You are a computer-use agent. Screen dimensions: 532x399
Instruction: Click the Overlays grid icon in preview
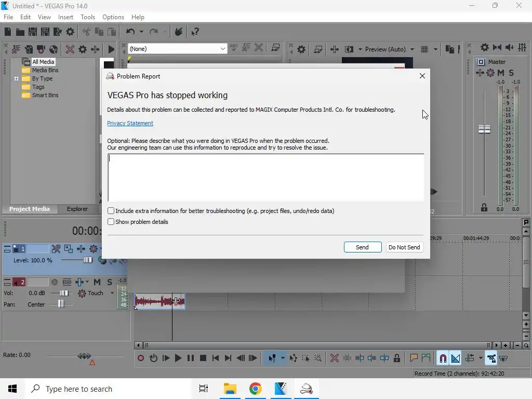tap(424, 49)
